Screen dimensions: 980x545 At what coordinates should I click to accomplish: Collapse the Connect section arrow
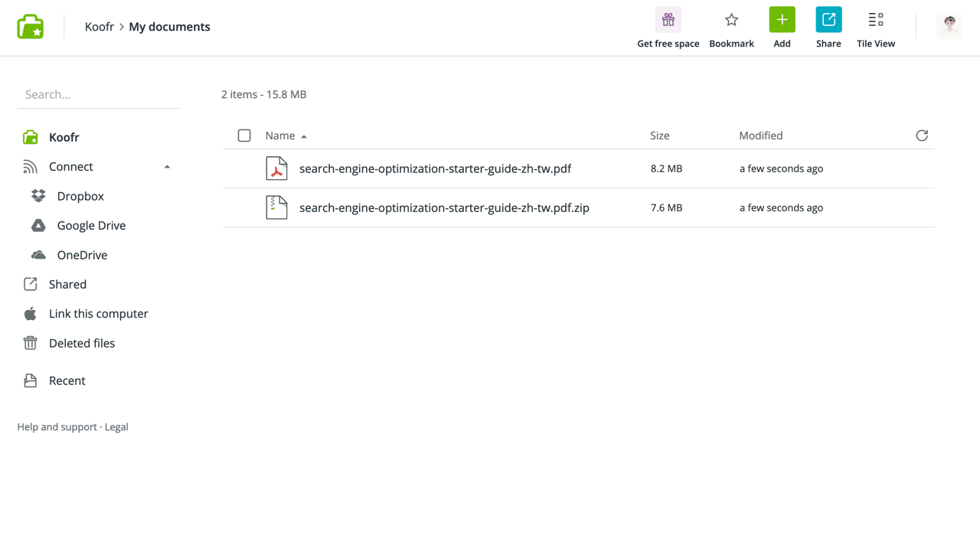(167, 167)
